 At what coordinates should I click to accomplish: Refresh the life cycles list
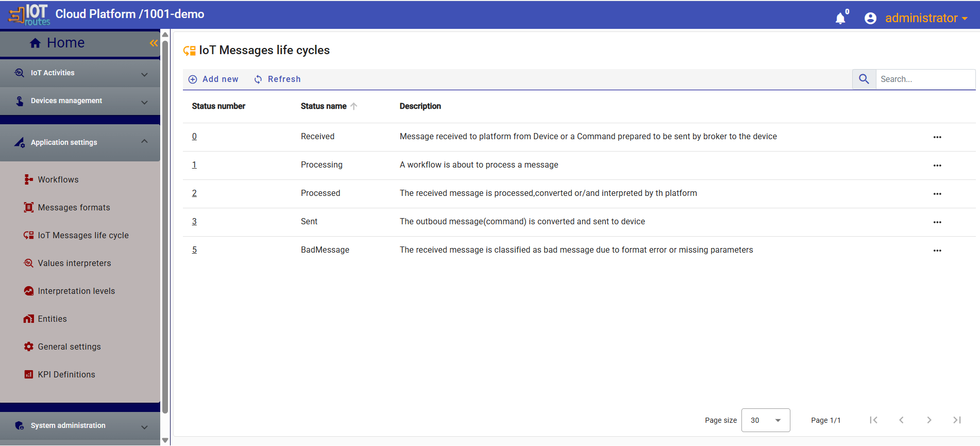(277, 79)
